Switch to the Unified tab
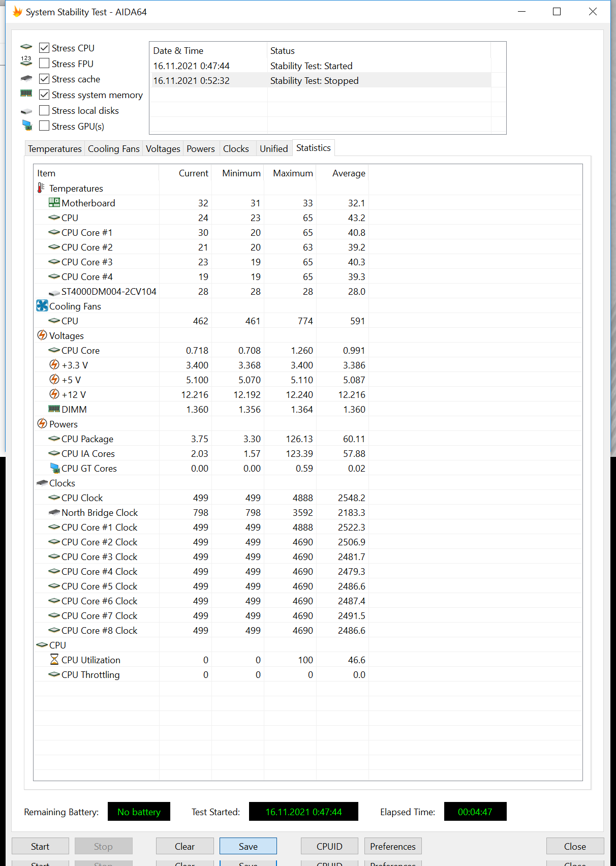Viewport: 616px width, 866px height. click(274, 148)
